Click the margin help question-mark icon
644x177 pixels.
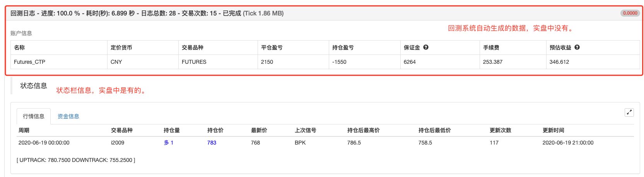pyautogui.click(x=426, y=47)
